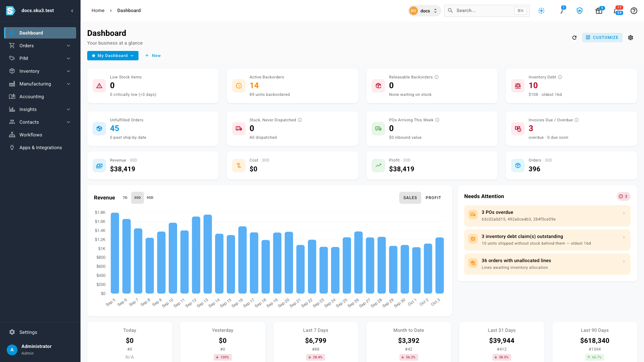Screen dimensions: 644x362
Task: Click the Sep 13 revenue bar
Action: pyautogui.click(x=208, y=254)
